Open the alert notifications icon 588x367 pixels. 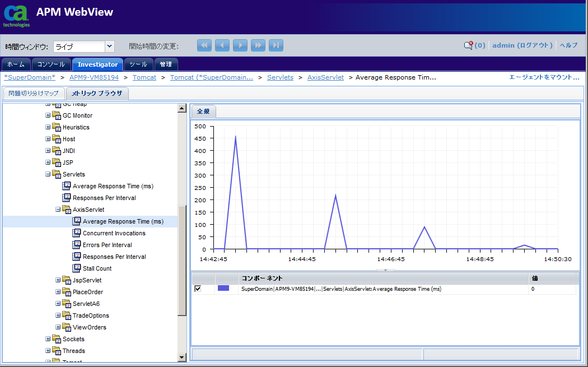click(x=468, y=45)
